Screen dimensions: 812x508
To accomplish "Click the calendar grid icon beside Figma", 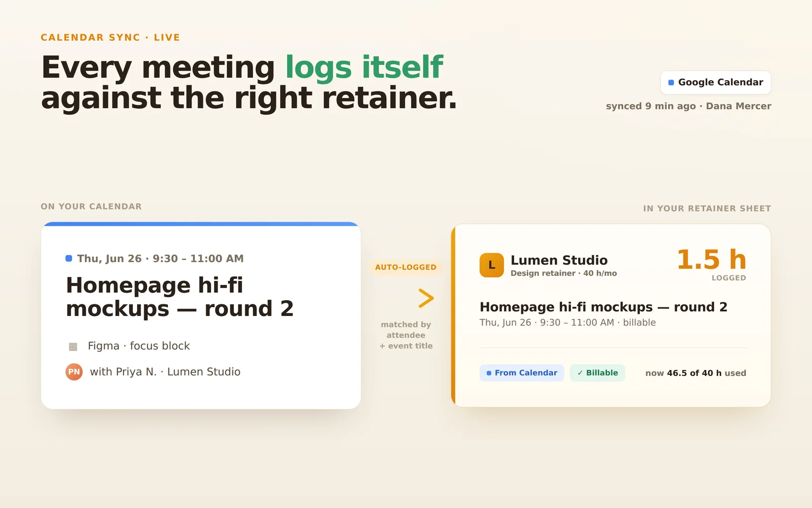I will (73, 346).
